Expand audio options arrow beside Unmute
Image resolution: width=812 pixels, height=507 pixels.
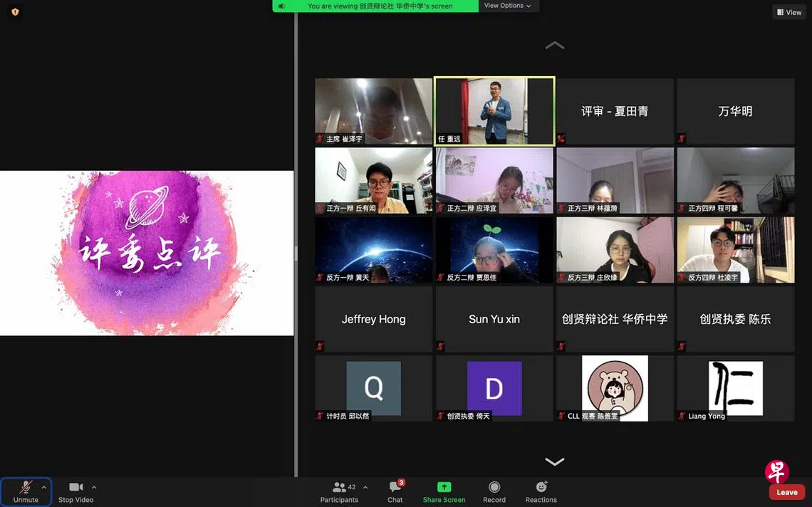pos(43,488)
